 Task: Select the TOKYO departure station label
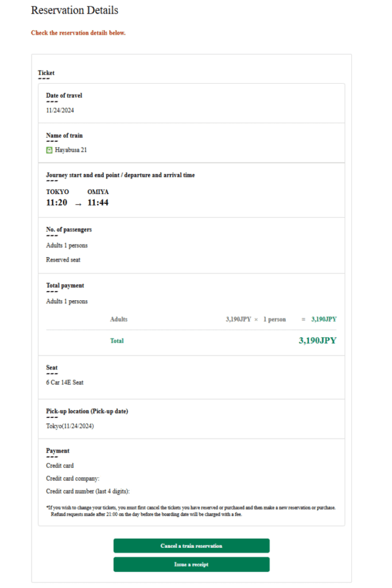click(x=57, y=191)
